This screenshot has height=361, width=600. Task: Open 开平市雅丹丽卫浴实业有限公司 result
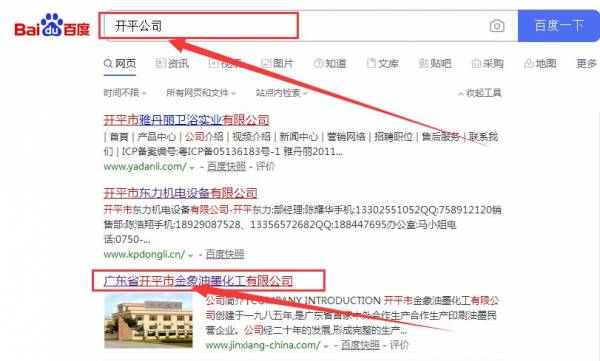point(186,120)
